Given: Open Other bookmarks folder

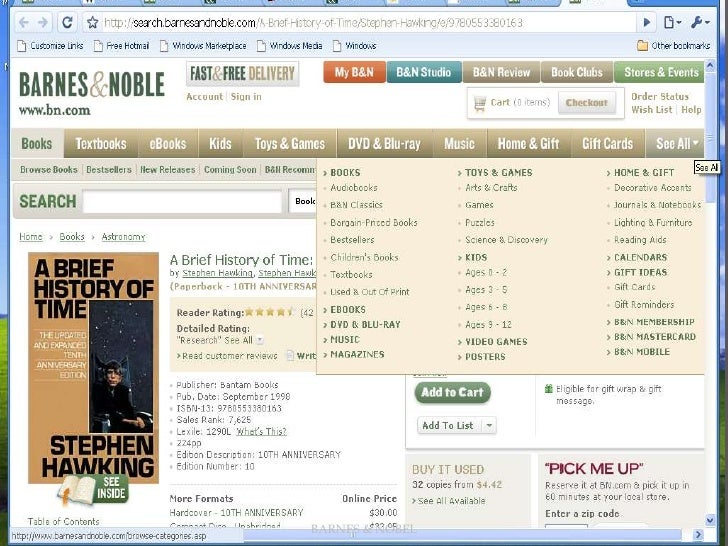Looking at the screenshot, I should click(673, 46).
